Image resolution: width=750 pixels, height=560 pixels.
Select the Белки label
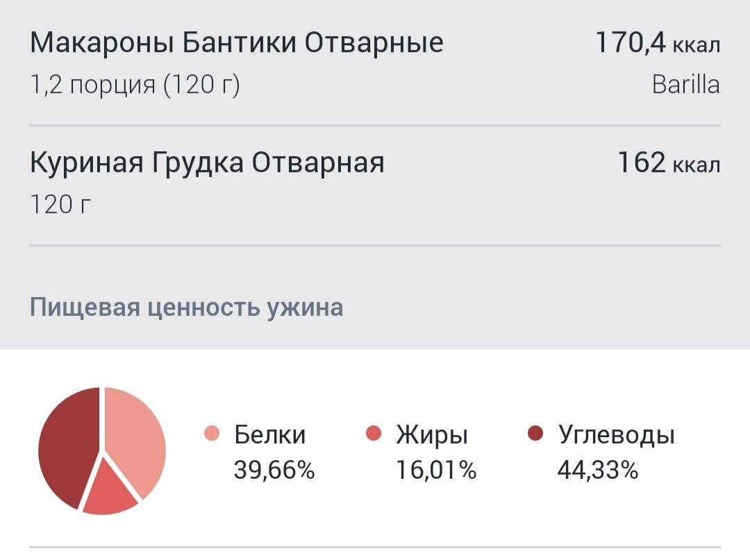269,435
